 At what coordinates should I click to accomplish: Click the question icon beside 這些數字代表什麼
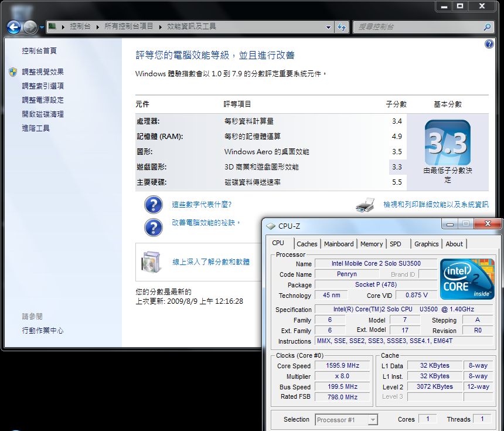click(153, 205)
